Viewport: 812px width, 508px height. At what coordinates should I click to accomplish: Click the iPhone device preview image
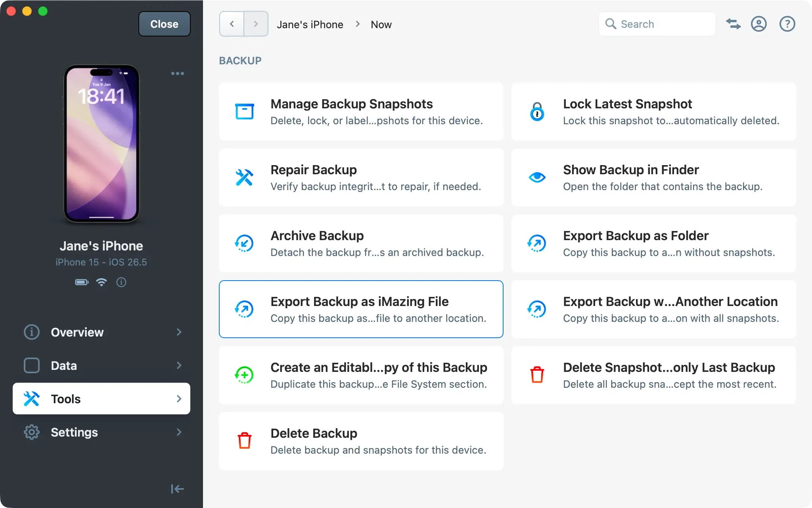(101, 144)
